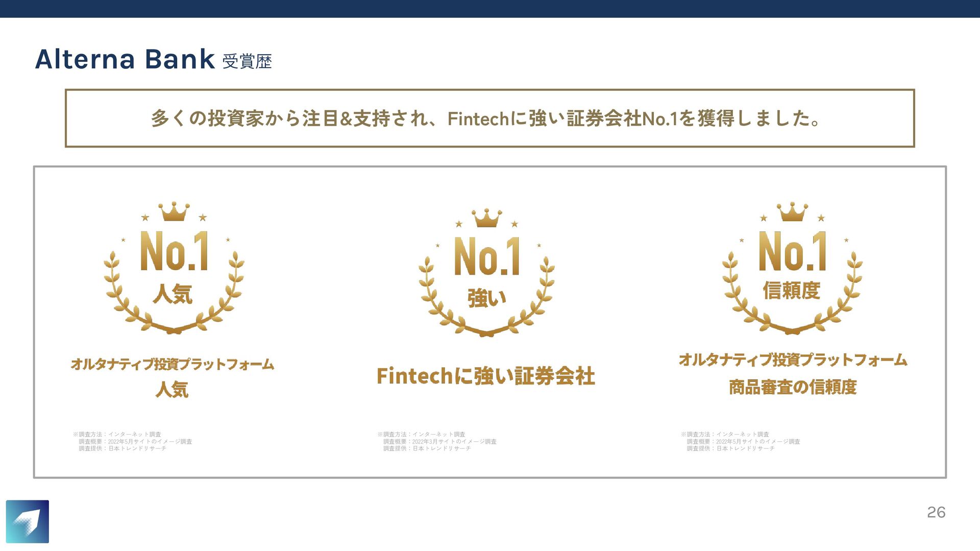Click the crown above the 信頼度 badge
Viewport: 980px width, 551px height.
(x=792, y=212)
